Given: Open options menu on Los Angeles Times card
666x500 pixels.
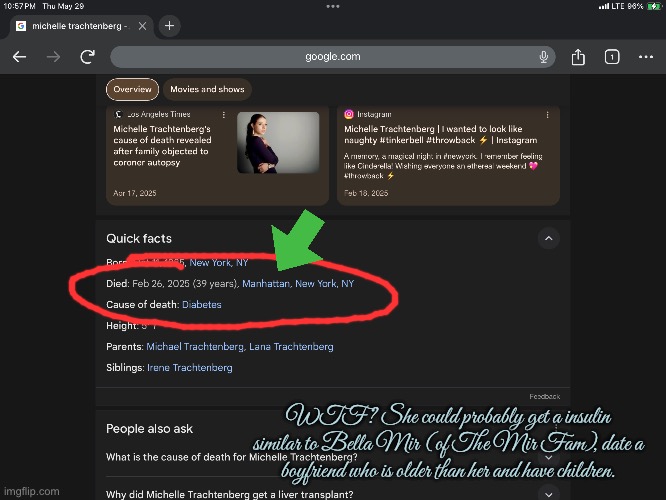Looking at the screenshot, I should 223,115.
